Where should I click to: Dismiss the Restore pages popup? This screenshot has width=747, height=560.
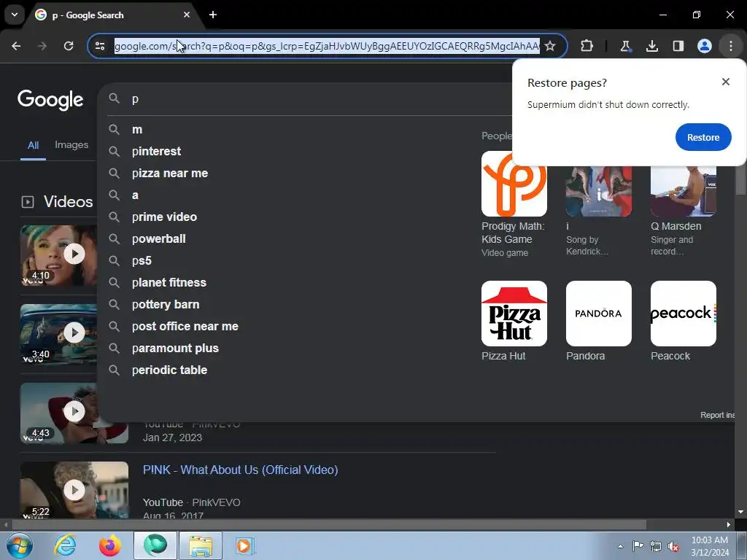pyautogui.click(x=726, y=82)
